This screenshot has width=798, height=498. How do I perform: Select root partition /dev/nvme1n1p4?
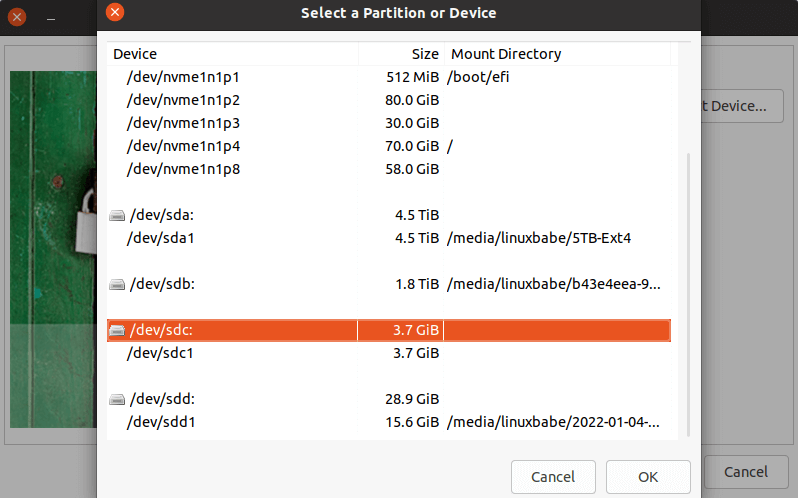coord(183,146)
